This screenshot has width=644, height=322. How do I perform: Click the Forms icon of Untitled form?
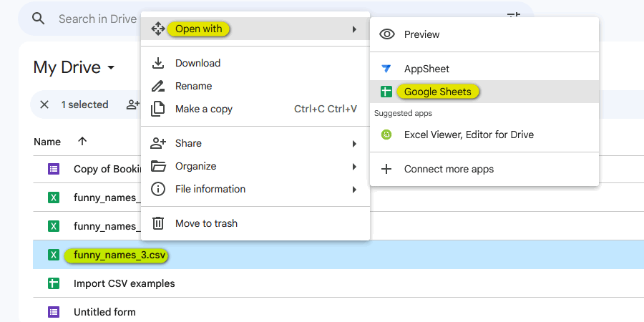pos(54,312)
